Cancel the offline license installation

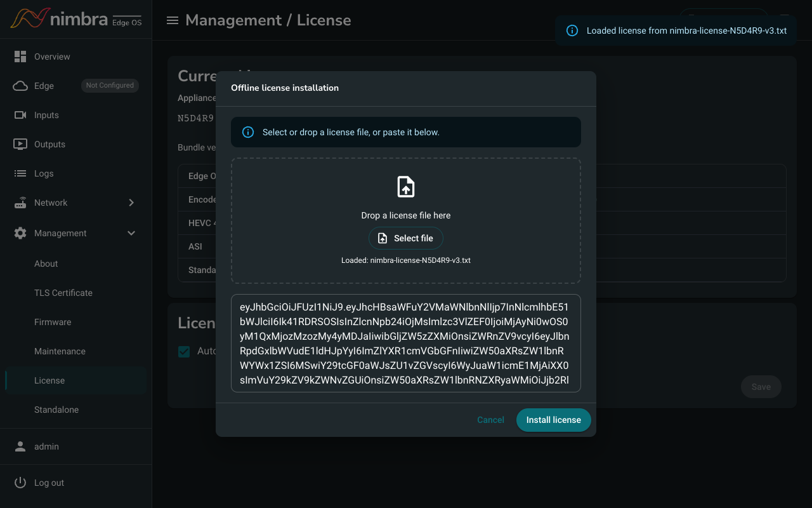pyautogui.click(x=490, y=420)
